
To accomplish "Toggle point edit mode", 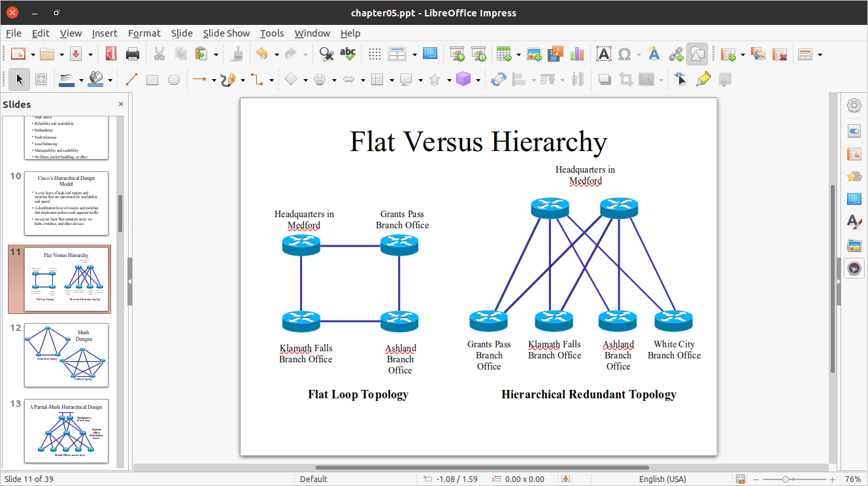I will 681,80.
